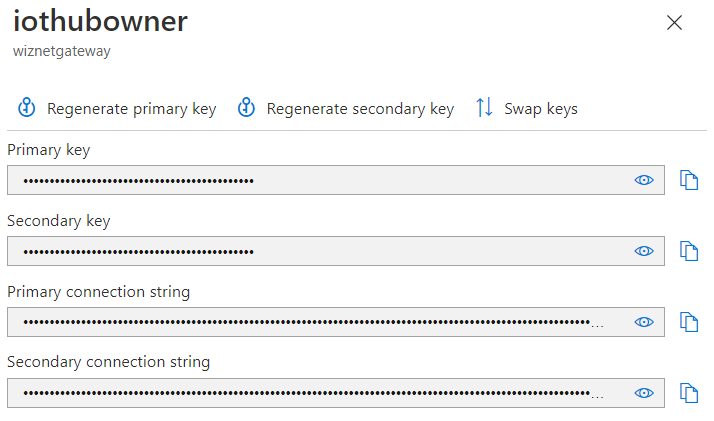Copy the primary key to clipboard
This screenshot has width=714, height=421.
click(688, 180)
